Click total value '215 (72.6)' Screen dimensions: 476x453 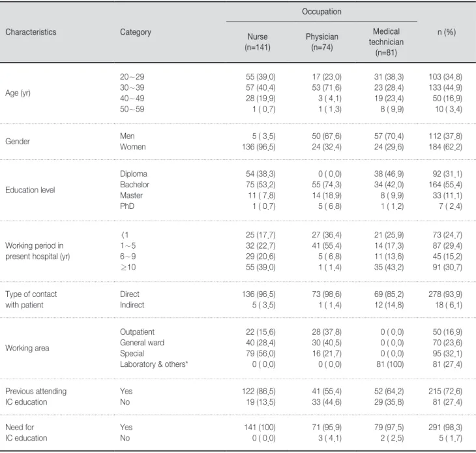coord(445,391)
